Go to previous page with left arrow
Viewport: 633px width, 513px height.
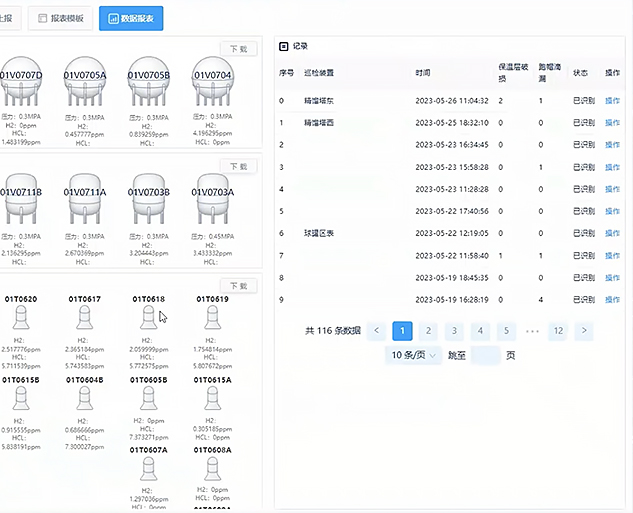click(x=376, y=330)
